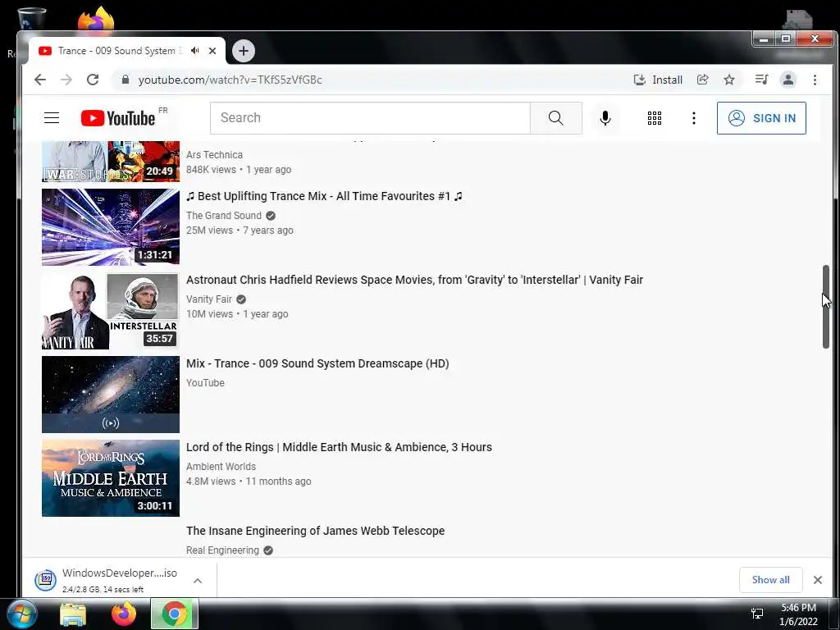This screenshot has height=630, width=840.
Task: Expand the download item chevron menu
Action: point(198,581)
